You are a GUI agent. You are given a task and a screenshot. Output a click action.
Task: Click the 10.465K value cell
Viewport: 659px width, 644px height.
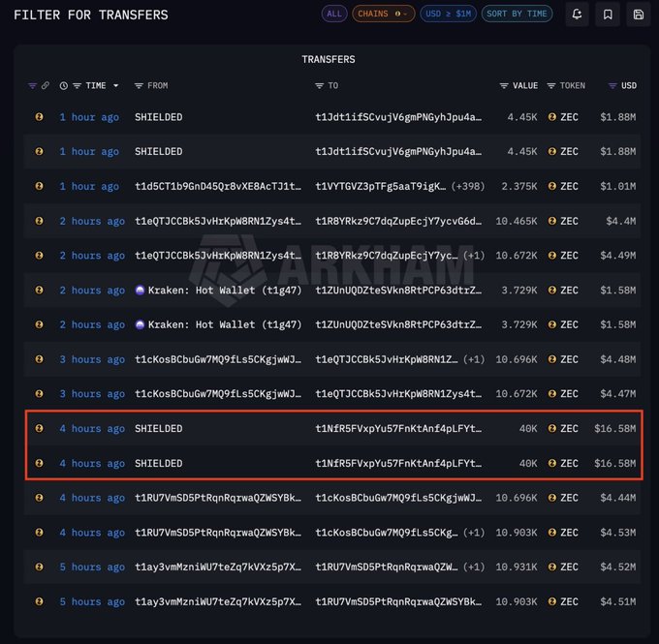[517, 221]
